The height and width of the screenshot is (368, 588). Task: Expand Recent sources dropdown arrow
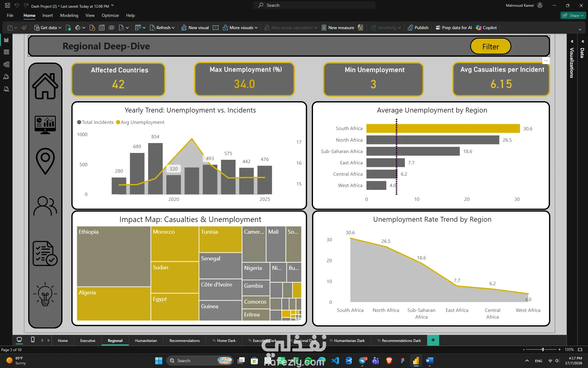pyautogui.click(x=127, y=28)
